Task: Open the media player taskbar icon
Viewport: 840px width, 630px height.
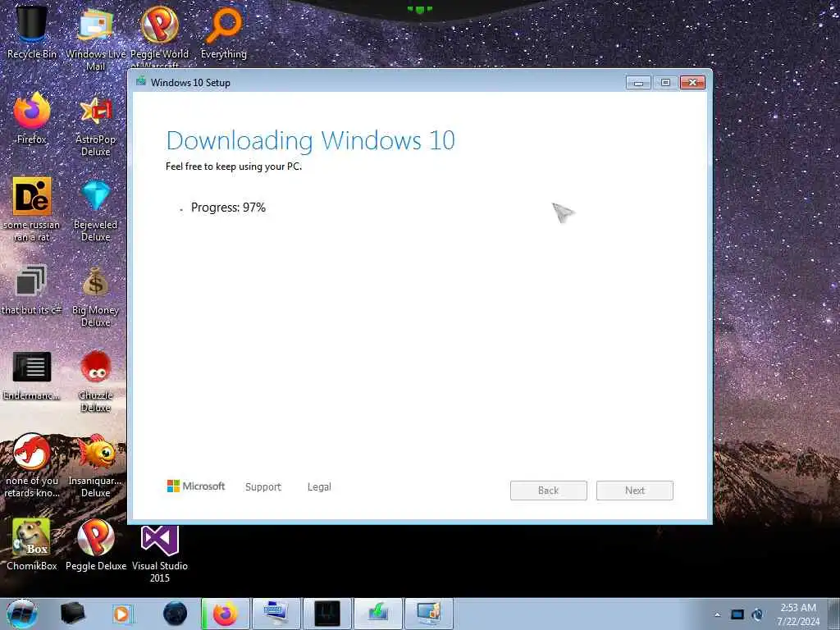Action: click(x=121, y=614)
